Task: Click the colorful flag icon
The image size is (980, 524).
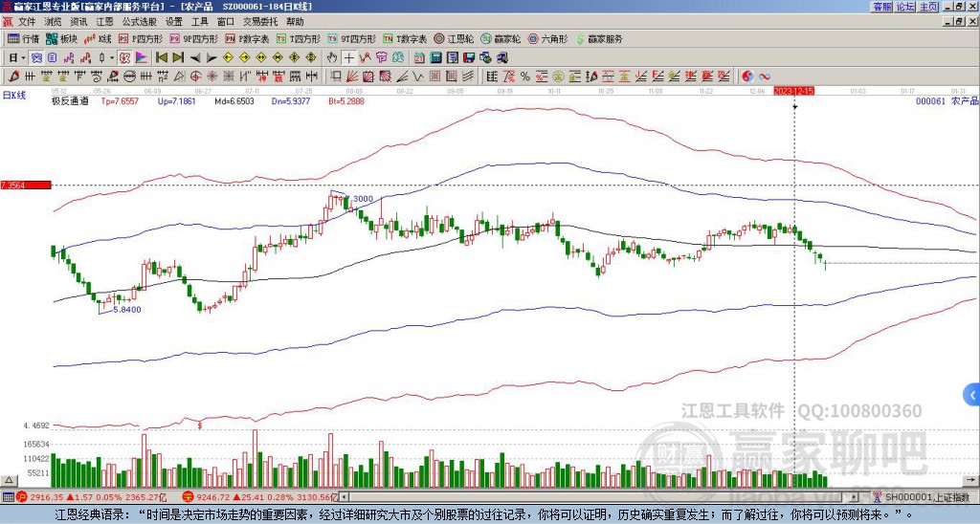Action: [142, 57]
